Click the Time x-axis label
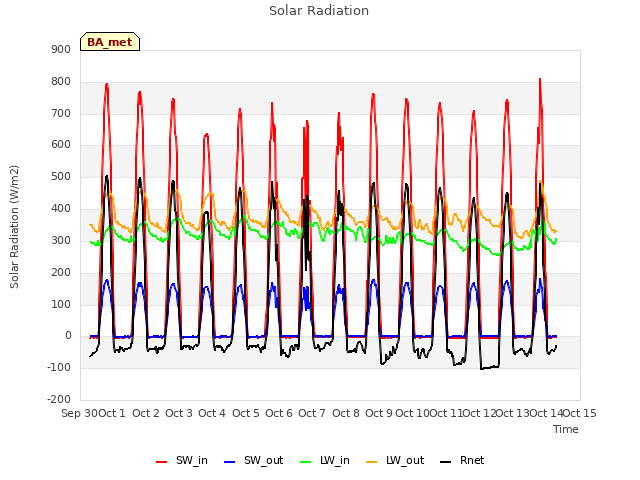 [x=566, y=429]
